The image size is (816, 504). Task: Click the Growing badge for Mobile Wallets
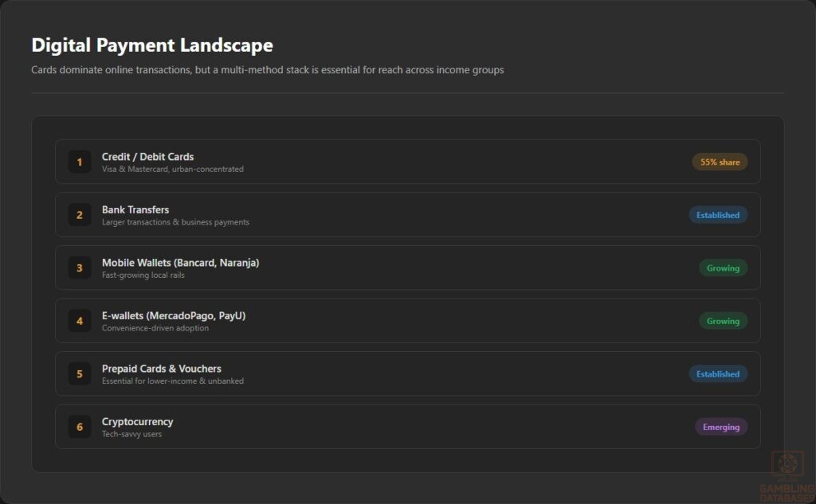coord(723,268)
